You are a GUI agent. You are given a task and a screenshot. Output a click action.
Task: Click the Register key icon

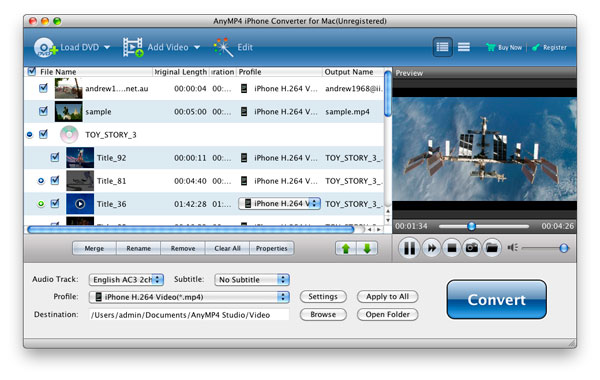(536, 47)
